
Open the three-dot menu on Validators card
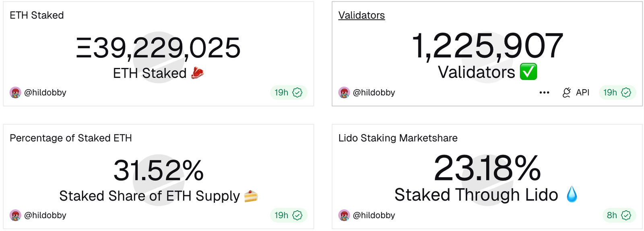point(544,92)
